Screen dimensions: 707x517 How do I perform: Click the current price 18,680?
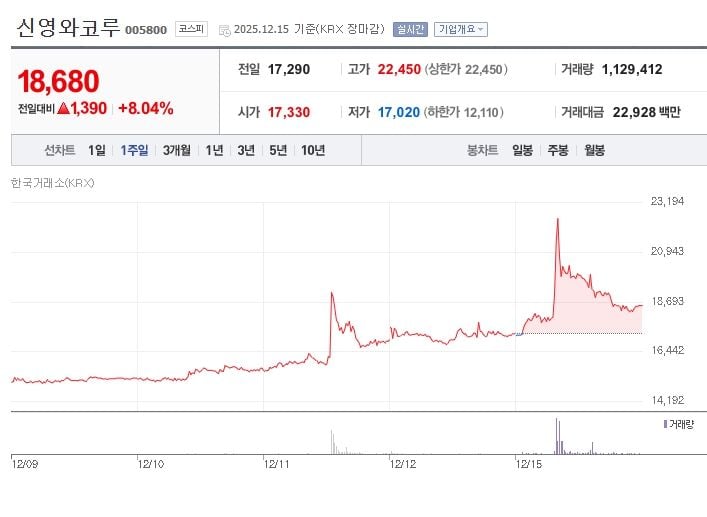58,82
